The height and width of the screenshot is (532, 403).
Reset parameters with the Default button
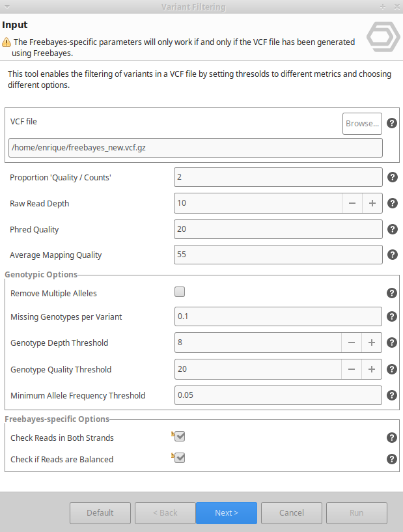(x=100, y=513)
